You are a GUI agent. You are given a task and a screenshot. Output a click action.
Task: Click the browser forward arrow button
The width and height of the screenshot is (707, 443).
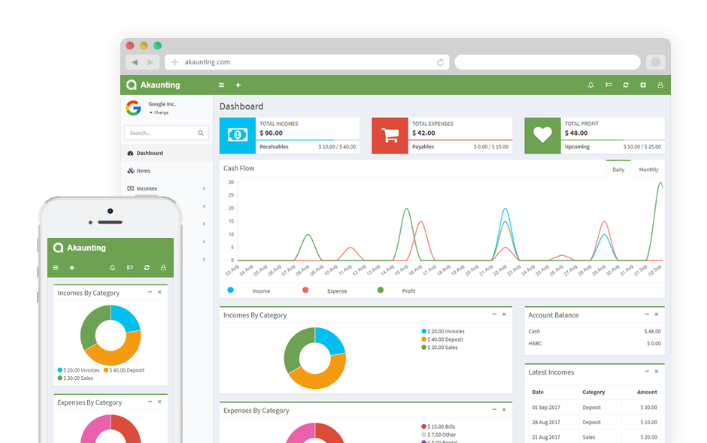pos(151,62)
